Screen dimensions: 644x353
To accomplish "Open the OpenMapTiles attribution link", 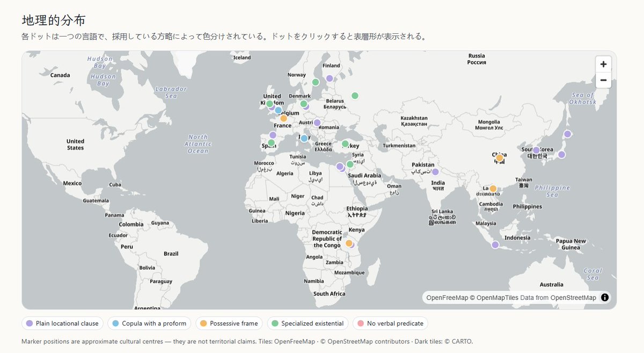I will pos(494,298).
